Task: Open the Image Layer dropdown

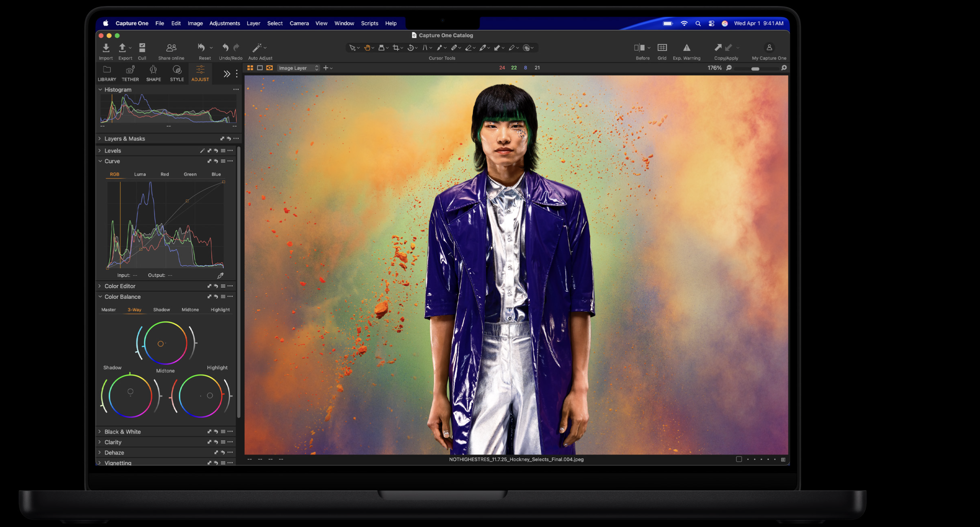Action: pos(298,68)
